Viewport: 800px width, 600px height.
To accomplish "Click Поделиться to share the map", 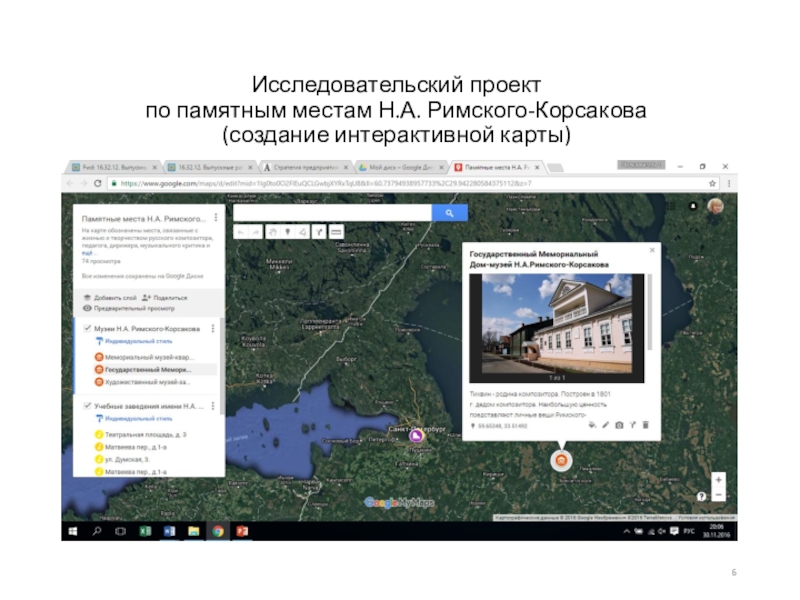I will [x=165, y=297].
